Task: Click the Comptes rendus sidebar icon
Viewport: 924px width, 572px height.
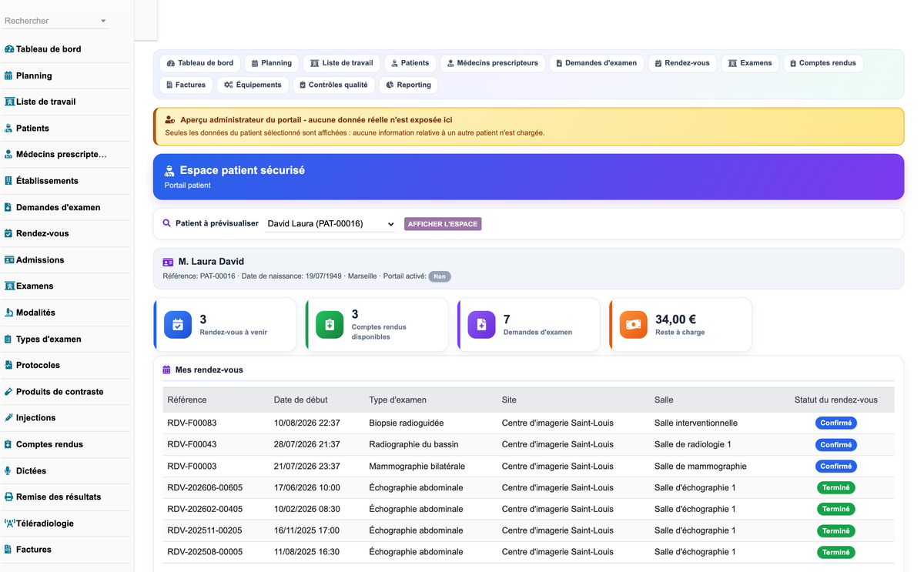Action: (8, 444)
